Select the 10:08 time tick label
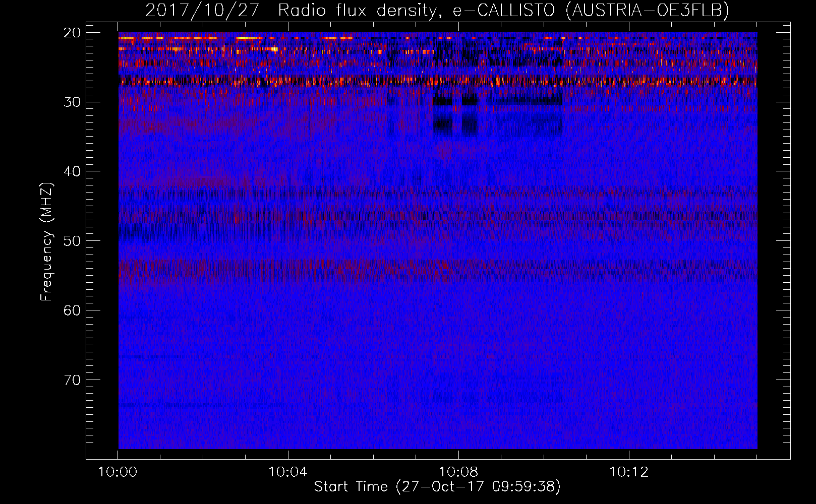 pos(458,472)
